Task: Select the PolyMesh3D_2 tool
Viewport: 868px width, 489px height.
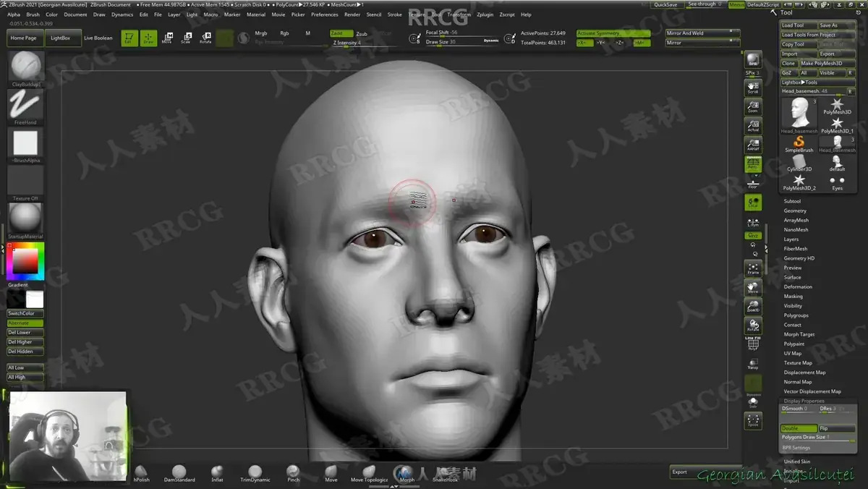Action: tap(799, 182)
